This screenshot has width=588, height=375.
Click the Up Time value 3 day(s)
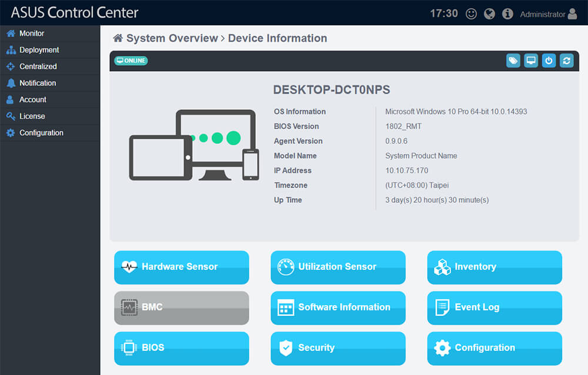tap(437, 200)
